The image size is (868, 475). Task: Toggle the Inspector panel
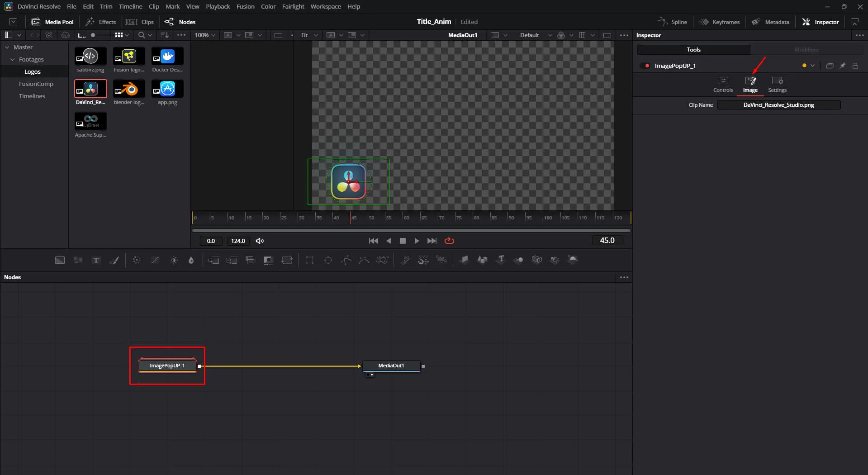[x=820, y=22]
